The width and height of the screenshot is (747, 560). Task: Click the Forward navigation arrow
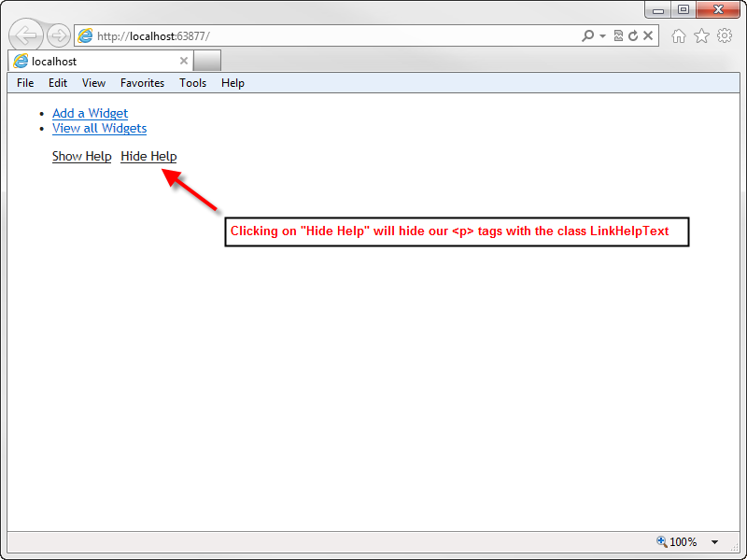tap(56, 35)
